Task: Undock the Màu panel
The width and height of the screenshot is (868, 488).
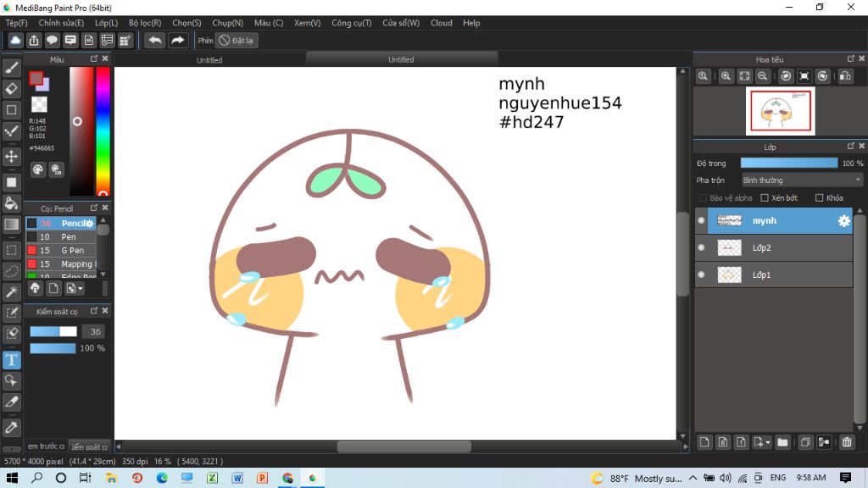Action: pos(94,58)
